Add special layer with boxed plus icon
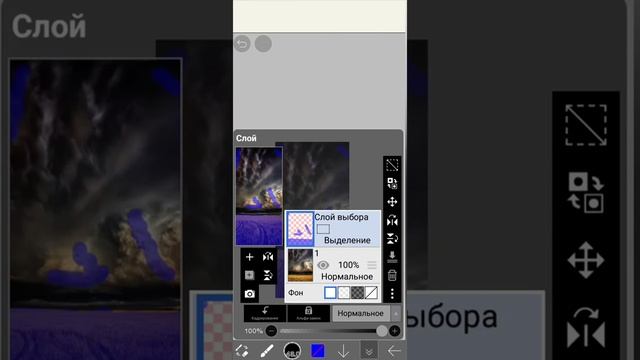 [249, 275]
